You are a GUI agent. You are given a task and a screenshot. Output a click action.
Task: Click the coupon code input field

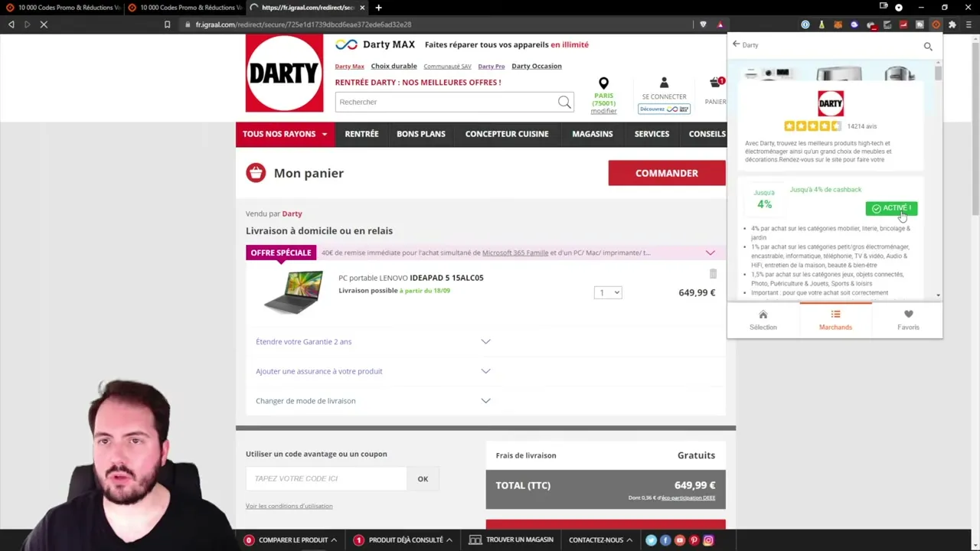coord(325,479)
